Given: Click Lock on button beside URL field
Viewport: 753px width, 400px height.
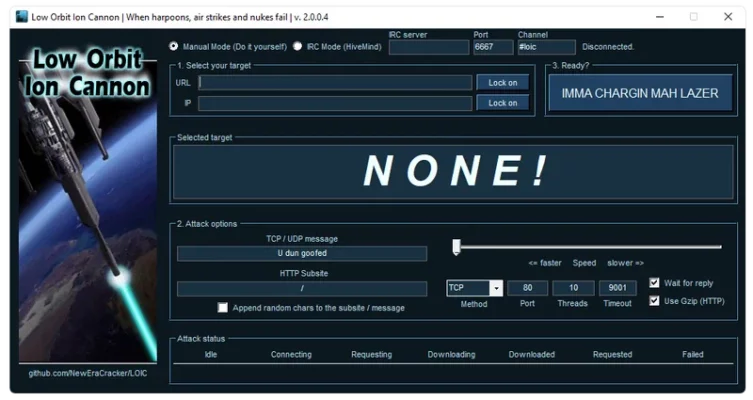Looking at the screenshot, I should 503,83.
